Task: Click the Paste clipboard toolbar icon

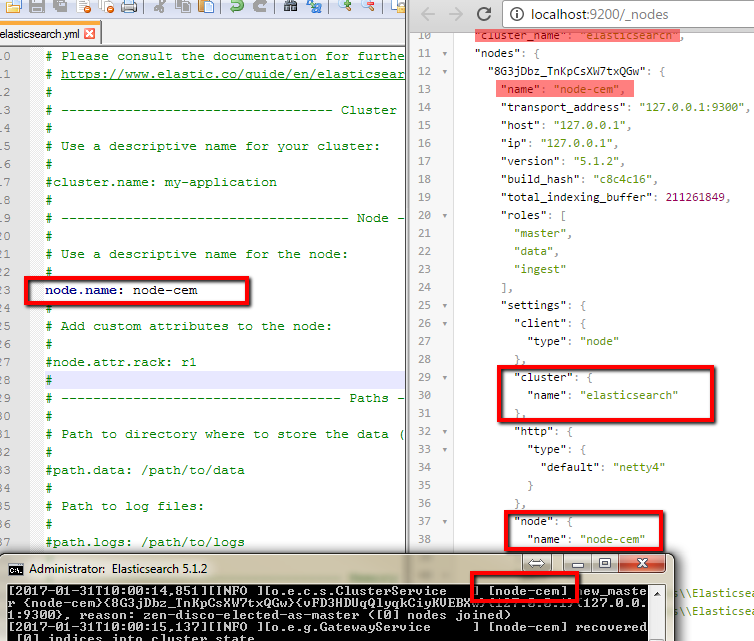Action: click(207, 8)
